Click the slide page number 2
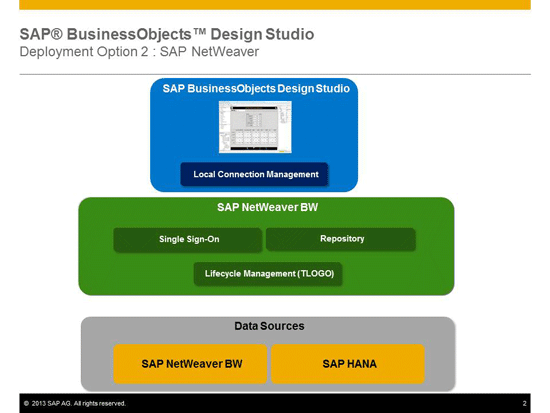 click(524, 404)
